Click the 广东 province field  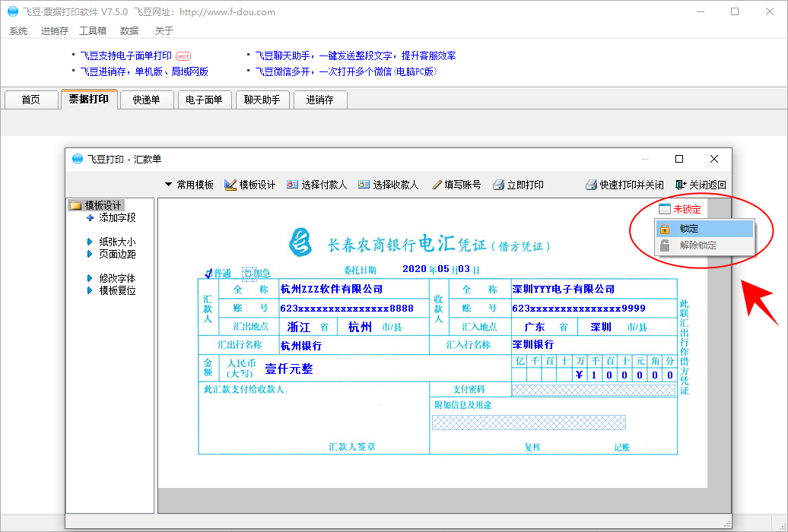[534, 327]
